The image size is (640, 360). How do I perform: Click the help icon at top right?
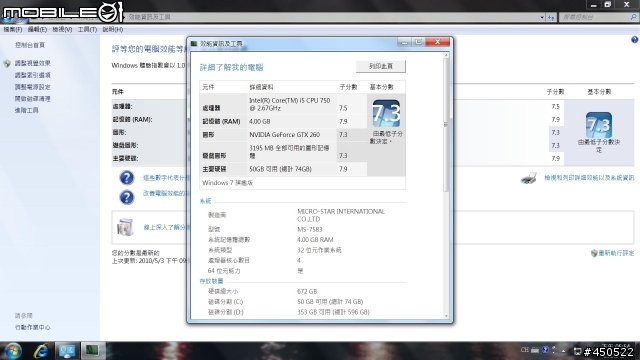click(x=634, y=40)
